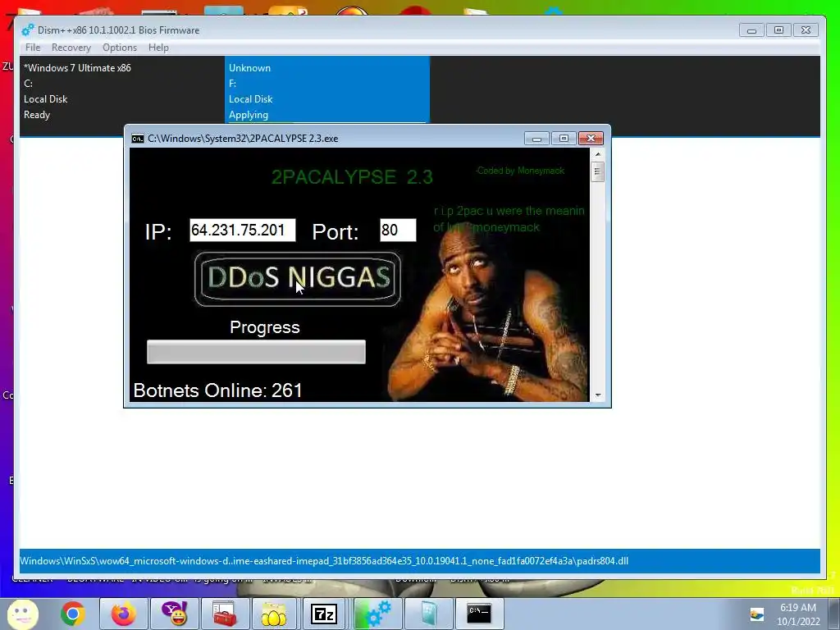
Task: Open the Help menu in Dism++
Action: 158,47
